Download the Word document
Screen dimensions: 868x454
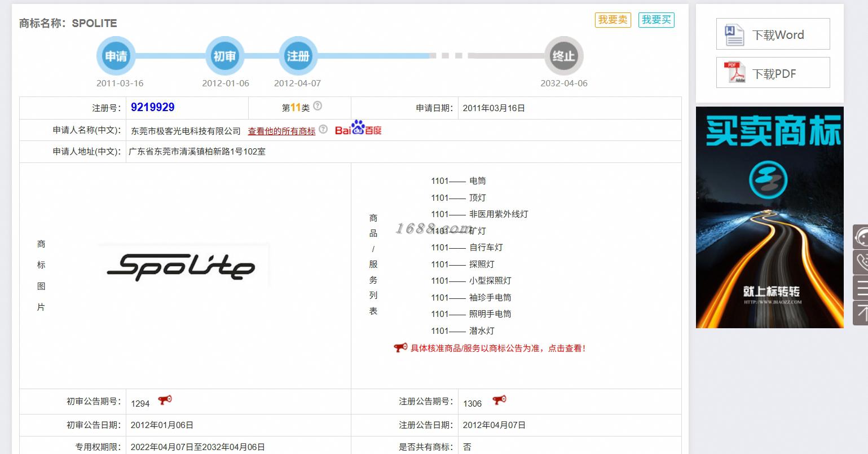pyautogui.click(x=773, y=34)
